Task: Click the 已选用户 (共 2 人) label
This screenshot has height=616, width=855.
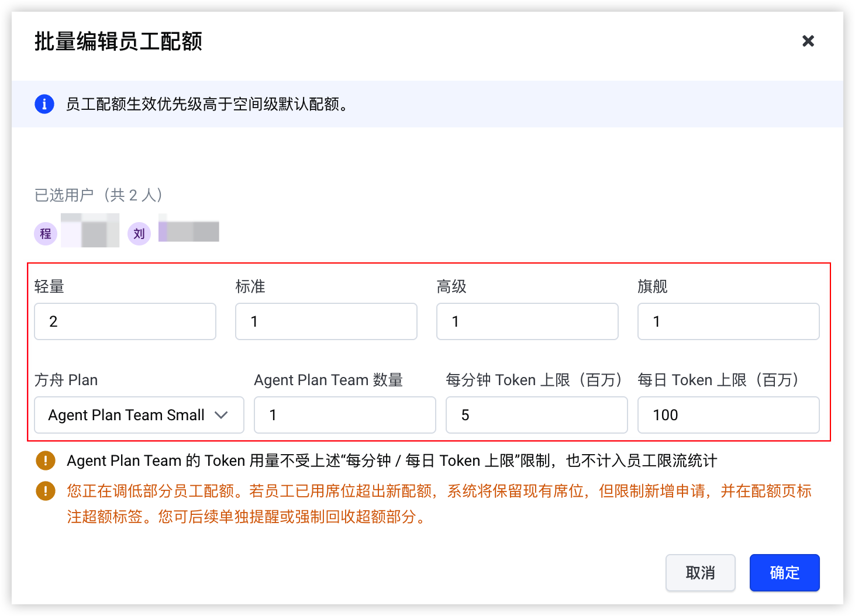Action: (x=99, y=195)
